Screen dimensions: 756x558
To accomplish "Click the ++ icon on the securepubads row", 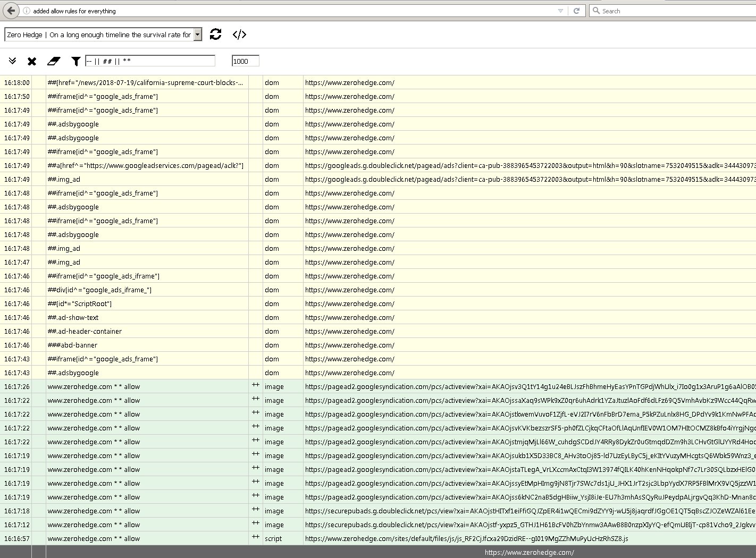I will (x=256, y=511).
